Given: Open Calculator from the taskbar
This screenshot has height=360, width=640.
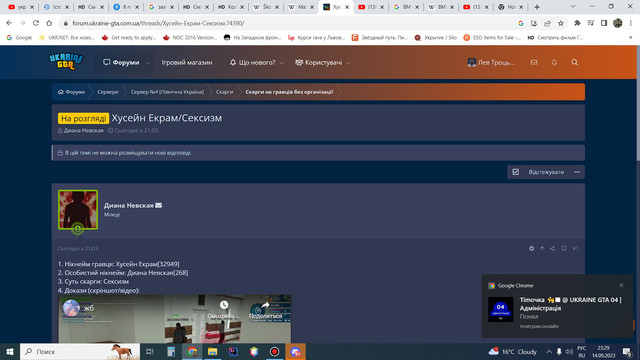Looking at the screenshot, I should tap(171, 351).
